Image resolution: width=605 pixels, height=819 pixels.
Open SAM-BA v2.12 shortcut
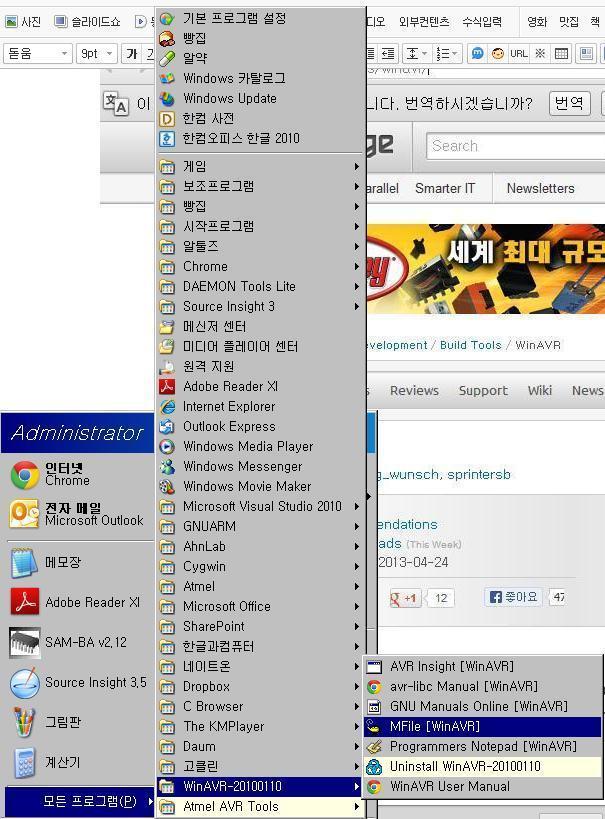tap(78, 642)
